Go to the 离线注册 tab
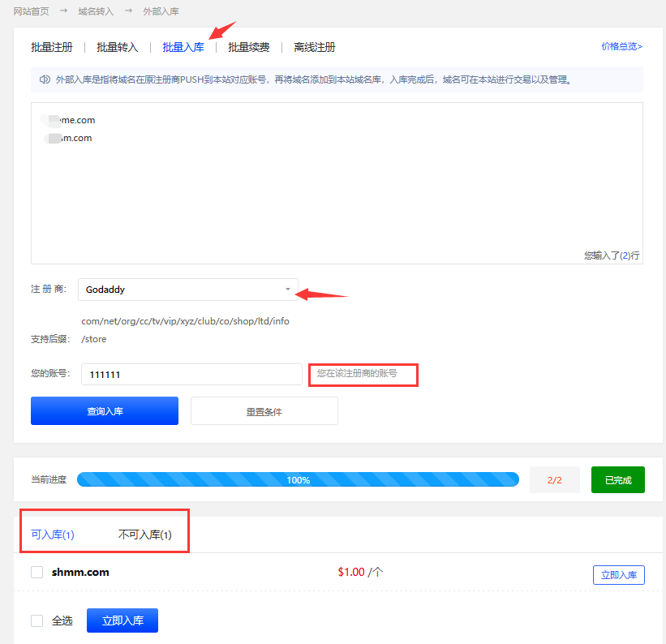The image size is (666, 644). coord(315,47)
